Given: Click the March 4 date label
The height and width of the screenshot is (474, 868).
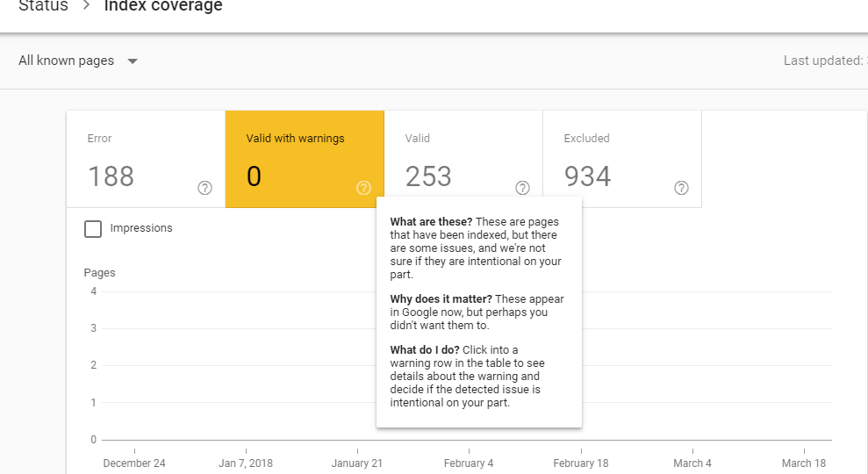Looking at the screenshot, I should (692, 463).
